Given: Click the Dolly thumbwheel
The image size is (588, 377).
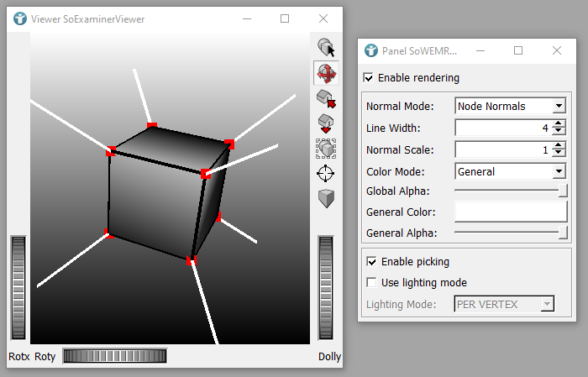Looking at the screenshot, I should click(326, 287).
